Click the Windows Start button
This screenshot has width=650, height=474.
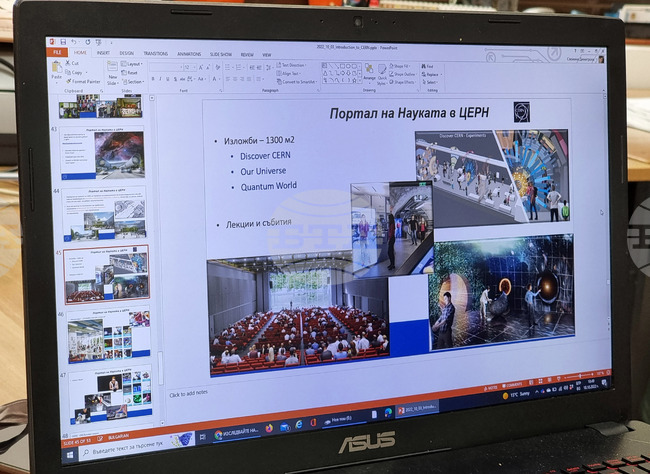70,455
